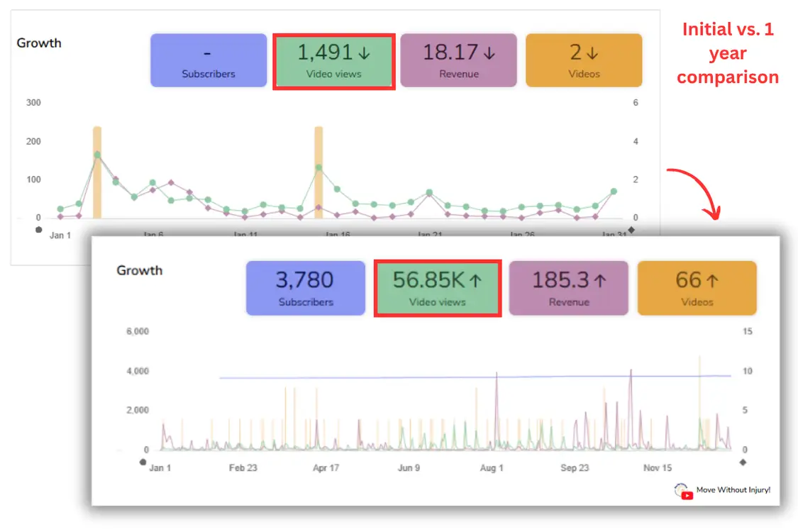This screenshot has width=798, height=532.
Task: Click the YouTube play icon near Move Without Injury
Action: tap(687, 495)
